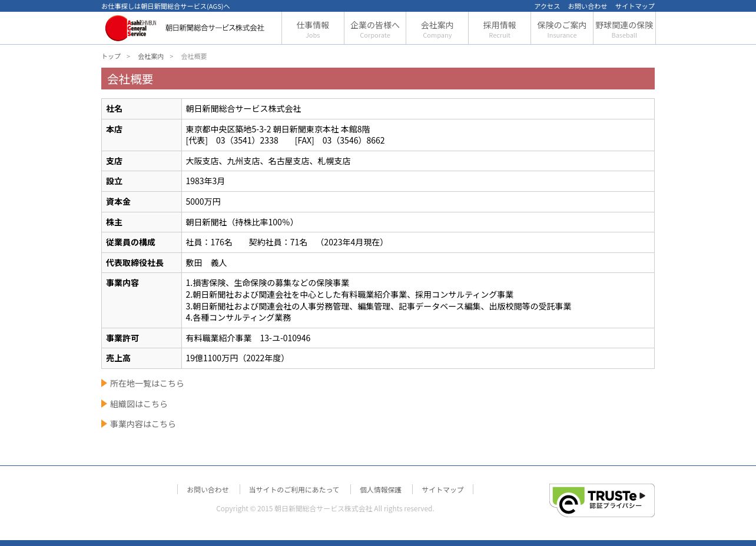Click the orange arrow beside 事業内容はこちら
Viewport: 756px width, 546px height.
click(x=104, y=424)
